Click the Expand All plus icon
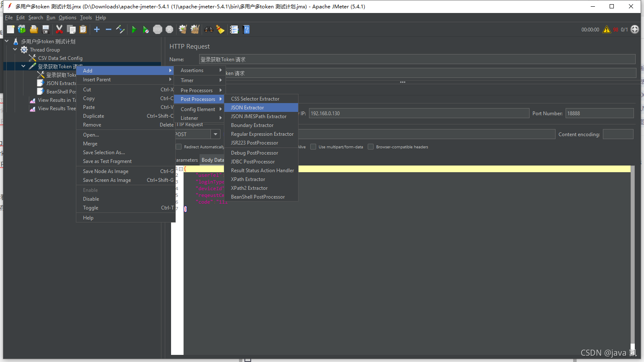 pyautogui.click(x=97, y=29)
